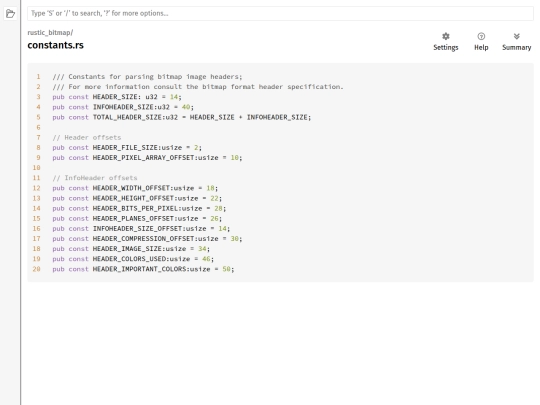Select line number 9
This screenshot has width=540, height=405.
click(x=39, y=157)
